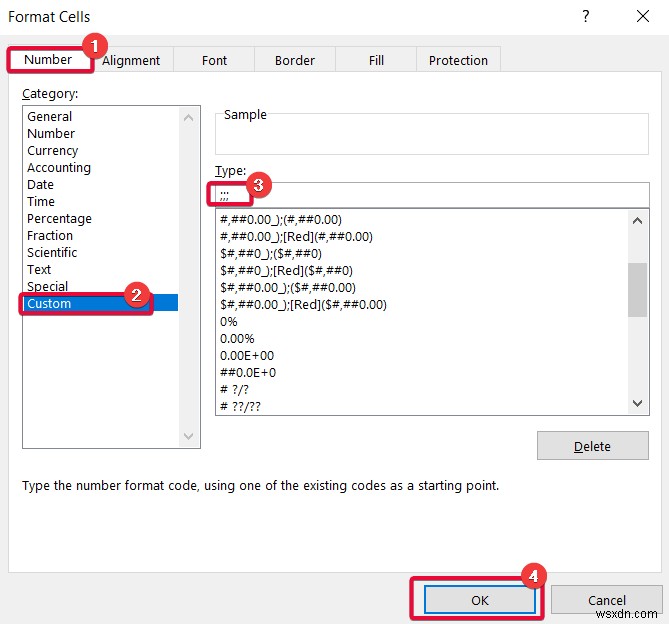
Task: Click format list scroll down arrow
Action: point(637,403)
